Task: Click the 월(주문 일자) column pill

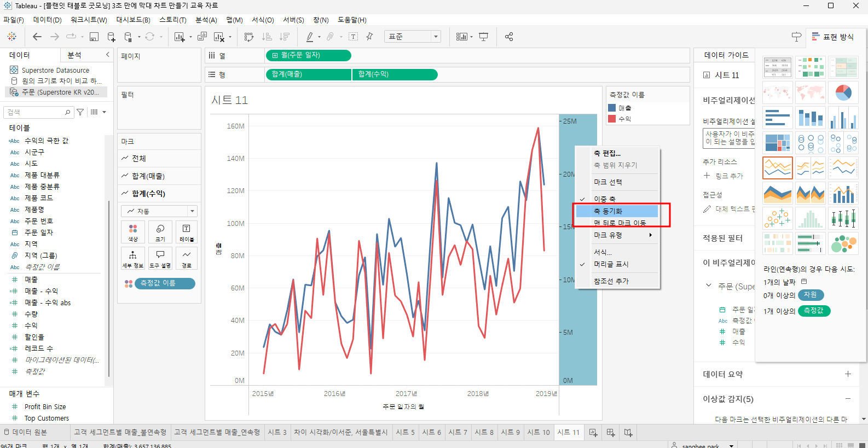Action: coord(308,55)
